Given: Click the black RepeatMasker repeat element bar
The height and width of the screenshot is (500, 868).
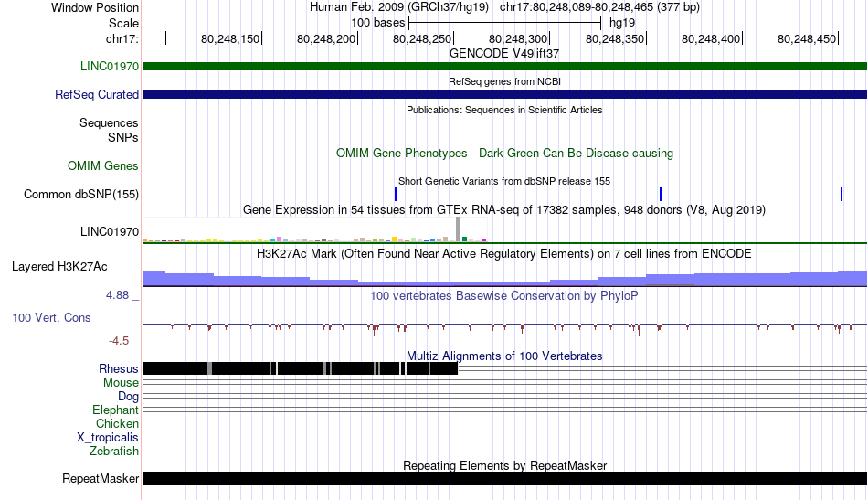Looking at the screenshot, I should 504,478.
